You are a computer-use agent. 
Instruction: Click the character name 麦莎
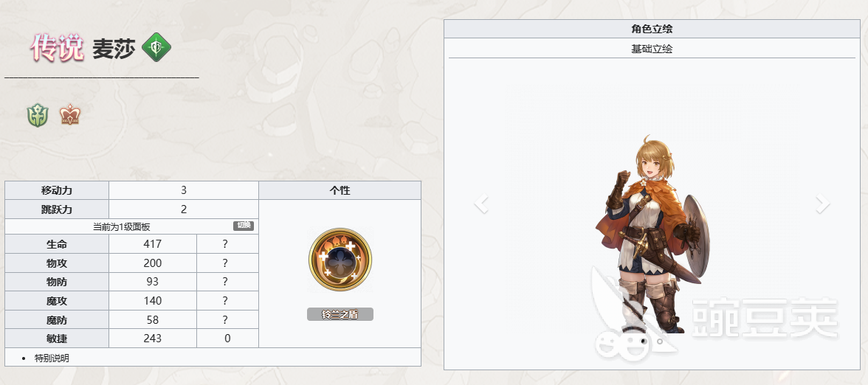point(114,49)
